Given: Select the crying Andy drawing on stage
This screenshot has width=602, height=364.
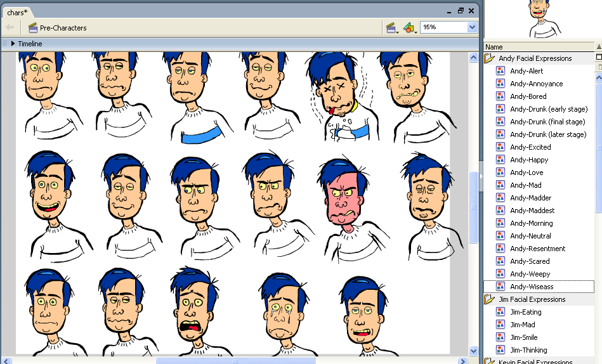Looking at the screenshot, I should (285, 313).
